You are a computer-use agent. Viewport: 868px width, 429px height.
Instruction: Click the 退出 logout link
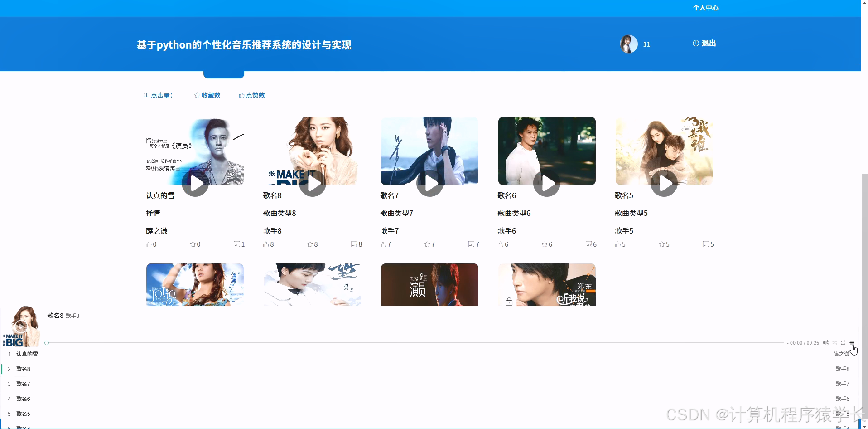pyautogui.click(x=704, y=44)
